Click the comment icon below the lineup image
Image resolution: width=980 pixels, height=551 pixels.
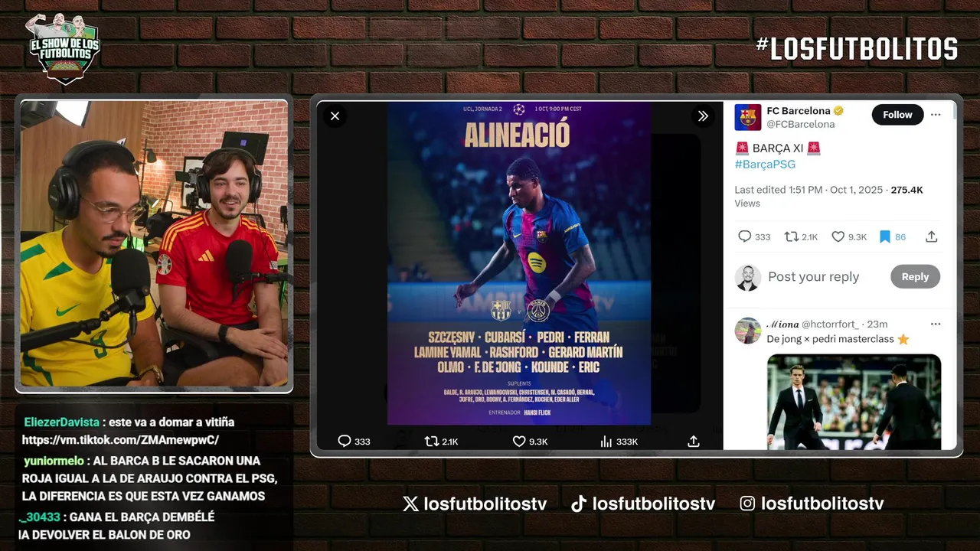345,441
